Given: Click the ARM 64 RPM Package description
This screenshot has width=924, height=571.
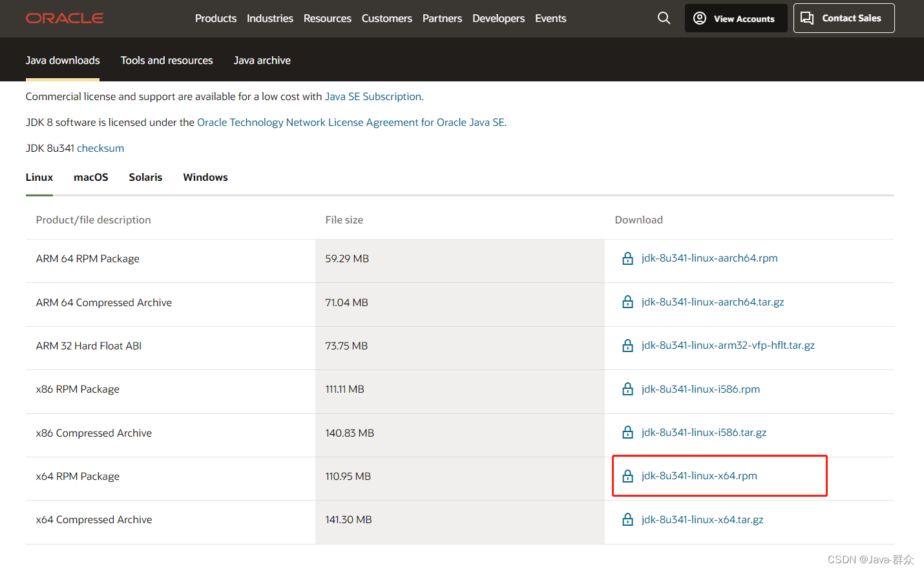Looking at the screenshot, I should pyautogui.click(x=88, y=258).
